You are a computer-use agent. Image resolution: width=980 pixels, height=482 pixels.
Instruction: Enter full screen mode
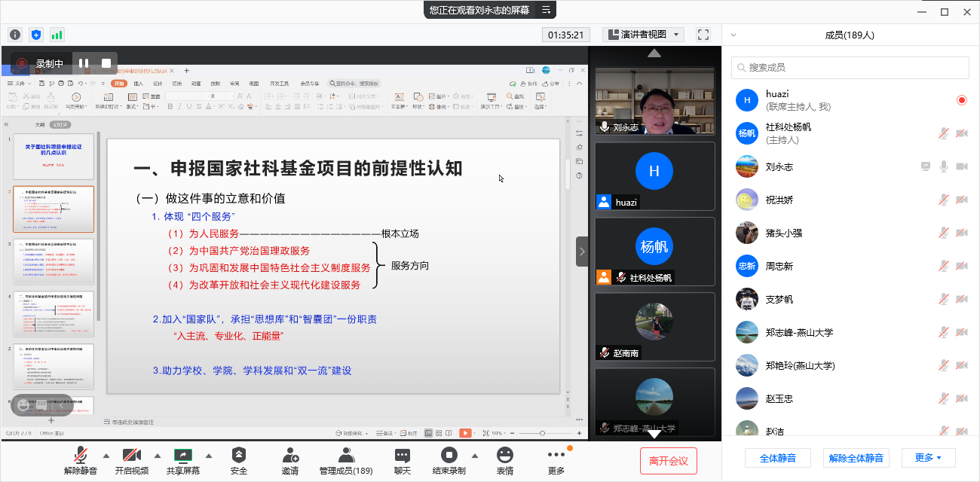pos(703,35)
